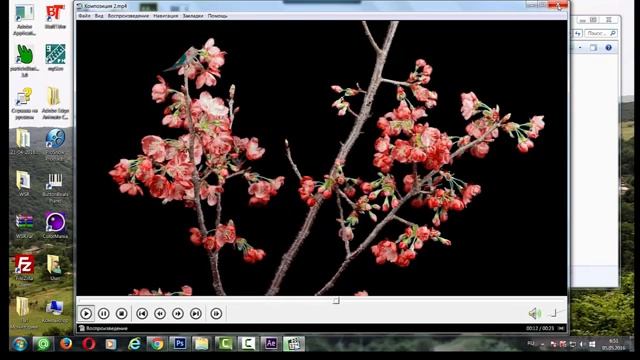This screenshot has height=360, width=640.
Task: Open the blue film reel desktop shortcut
Action: pyautogui.click(x=55, y=144)
